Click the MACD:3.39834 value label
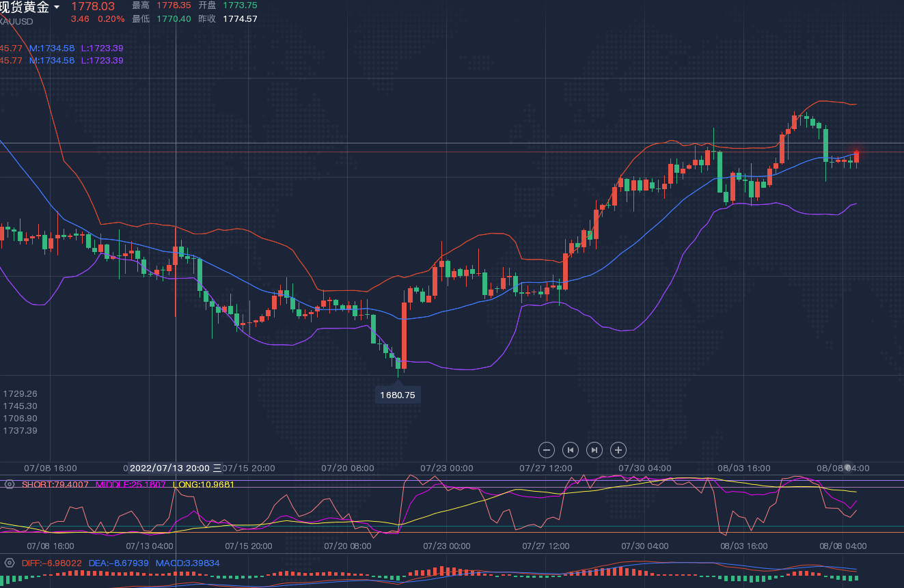 [x=187, y=563]
